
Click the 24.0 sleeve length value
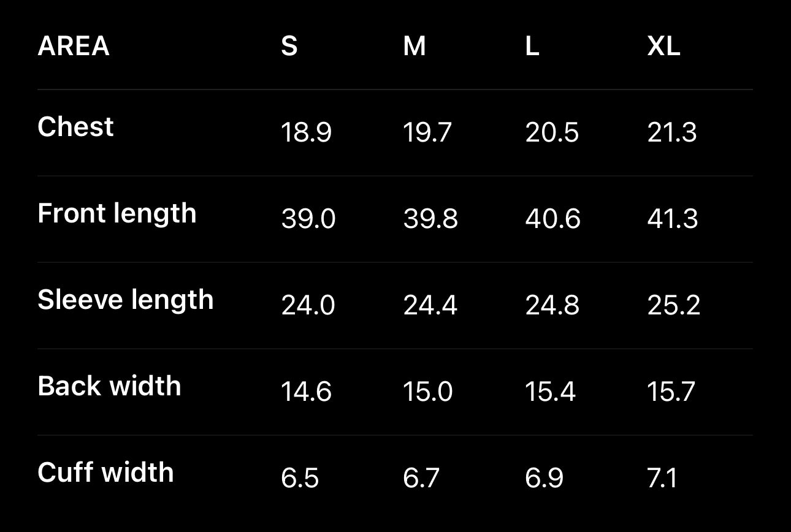308,305
